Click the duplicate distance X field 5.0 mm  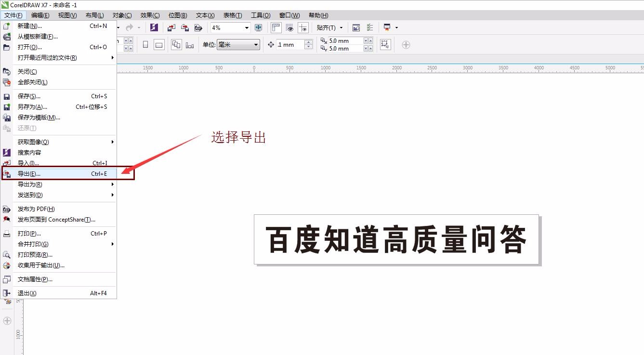click(x=346, y=41)
